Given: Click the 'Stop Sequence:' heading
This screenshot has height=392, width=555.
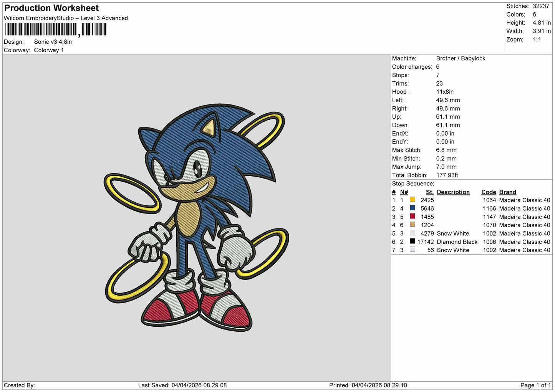Looking at the screenshot, I should pos(413,184).
